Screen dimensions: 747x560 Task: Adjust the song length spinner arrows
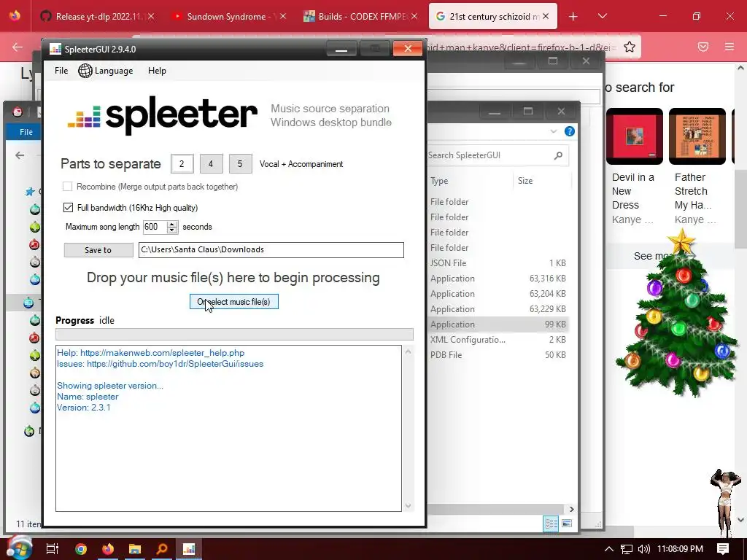(172, 227)
